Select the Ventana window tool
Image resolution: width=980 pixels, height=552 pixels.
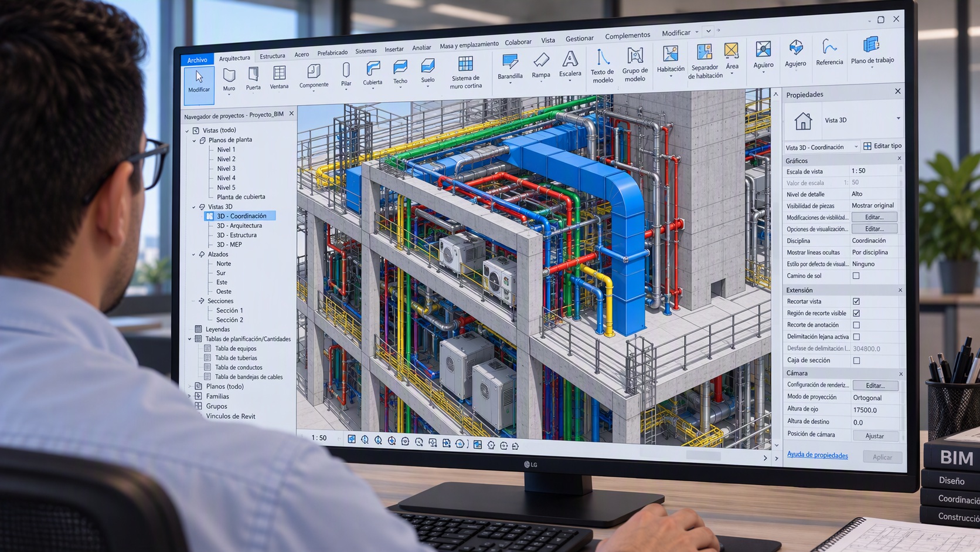[x=280, y=77]
